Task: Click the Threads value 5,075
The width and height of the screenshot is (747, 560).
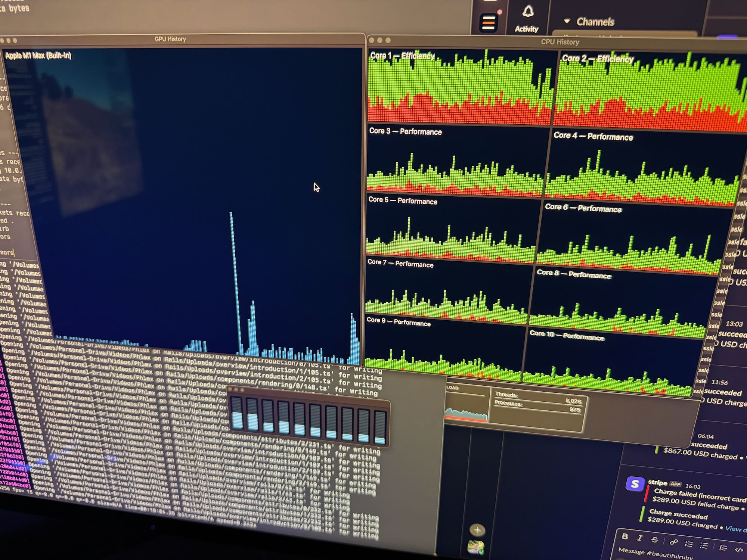Action: pyautogui.click(x=573, y=401)
